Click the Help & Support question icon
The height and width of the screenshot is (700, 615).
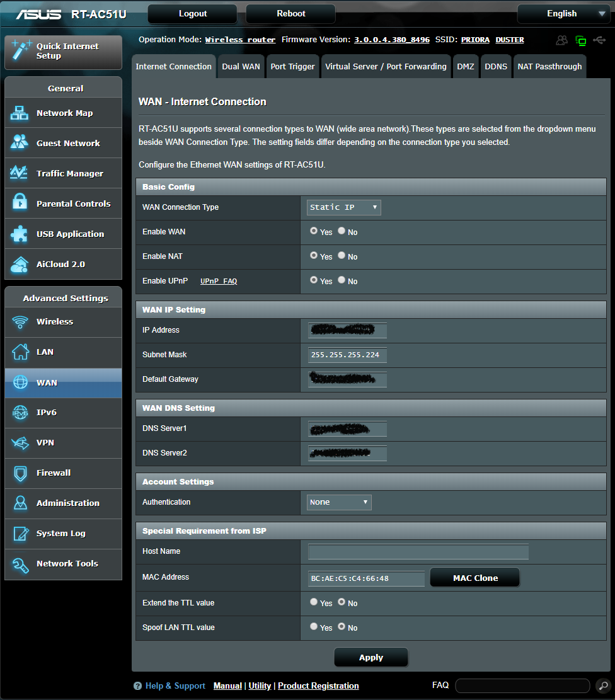(137, 686)
